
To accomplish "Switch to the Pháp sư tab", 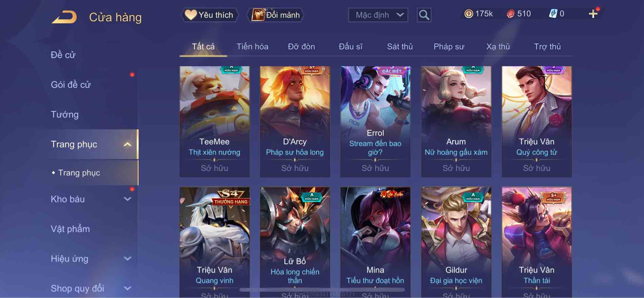I will pos(449,46).
